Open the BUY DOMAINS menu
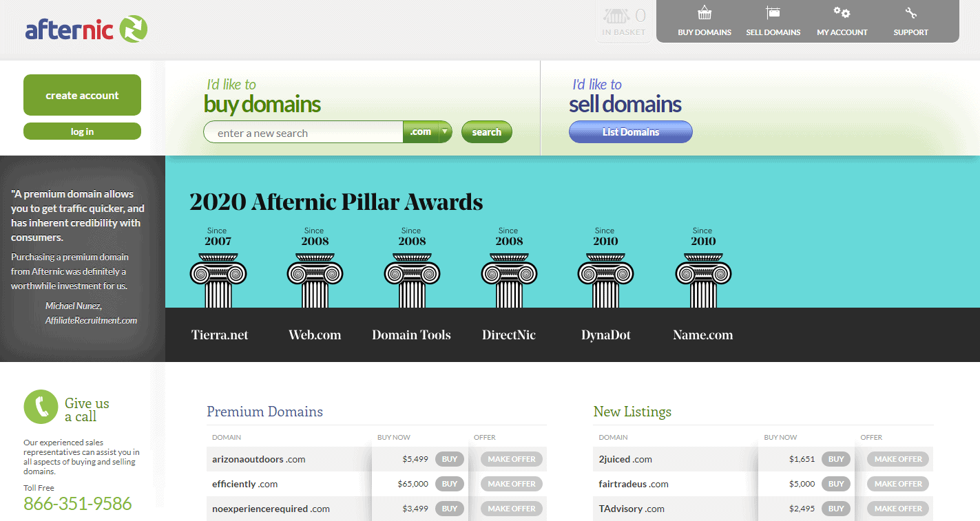Screen dimensions: 980x521 (705, 32)
